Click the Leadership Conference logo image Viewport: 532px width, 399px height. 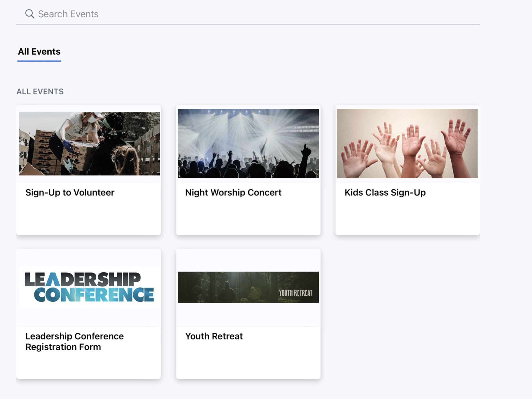click(89, 287)
